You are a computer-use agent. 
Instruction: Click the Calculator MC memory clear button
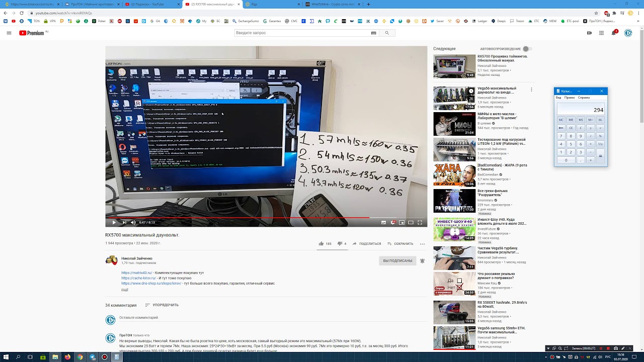coord(561,120)
